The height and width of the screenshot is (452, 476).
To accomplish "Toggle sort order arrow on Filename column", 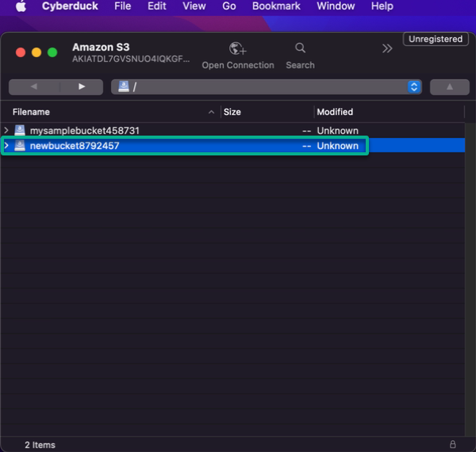I will [211, 113].
